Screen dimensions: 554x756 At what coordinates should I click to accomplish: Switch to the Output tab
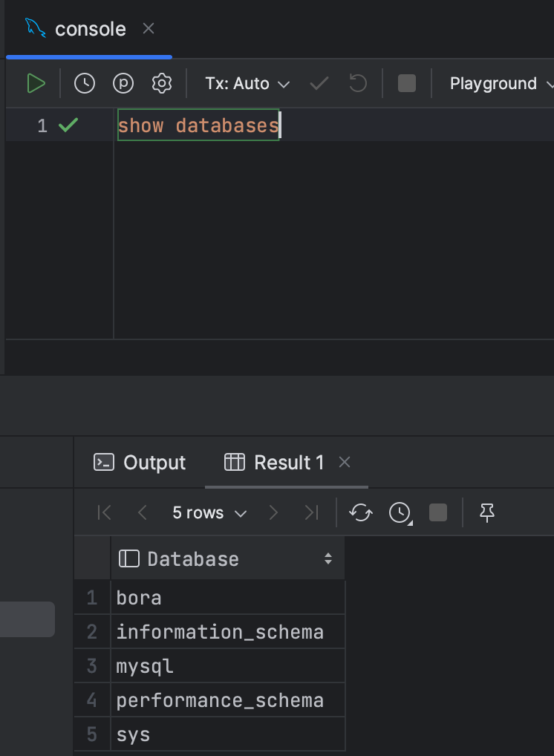click(x=140, y=463)
